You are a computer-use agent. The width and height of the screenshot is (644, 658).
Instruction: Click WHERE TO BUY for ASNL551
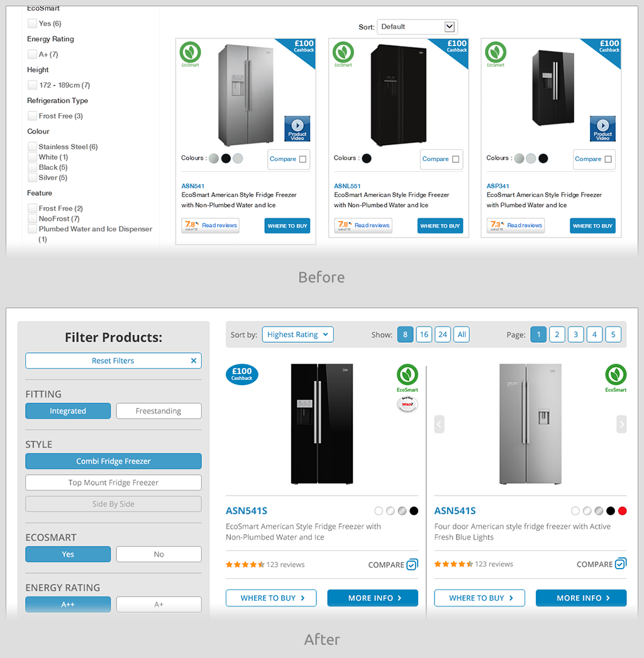tap(440, 226)
